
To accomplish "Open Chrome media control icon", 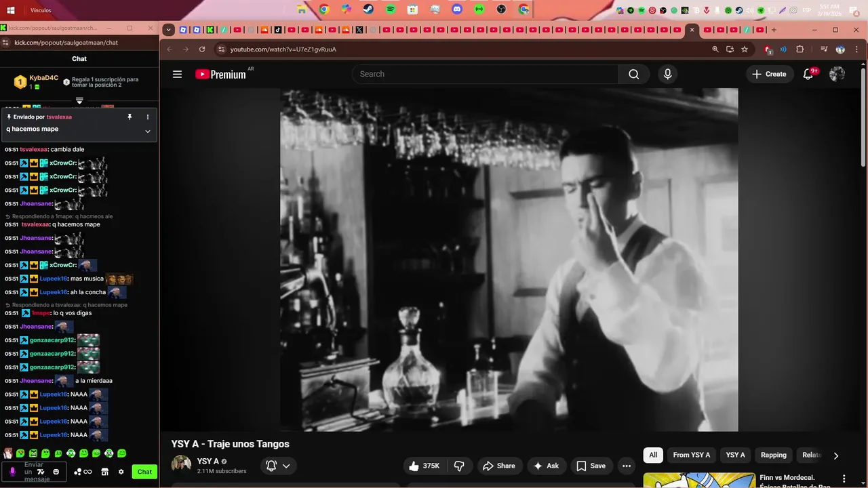I will [824, 49].
